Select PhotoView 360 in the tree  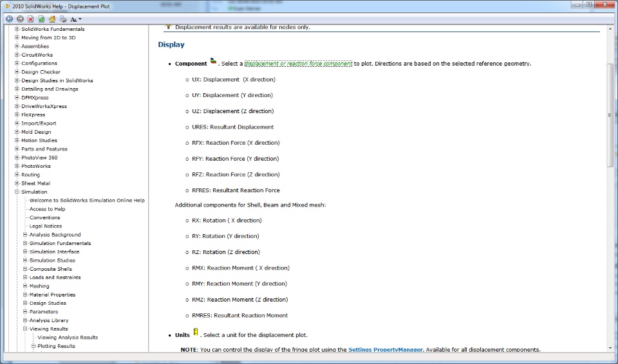39,158
